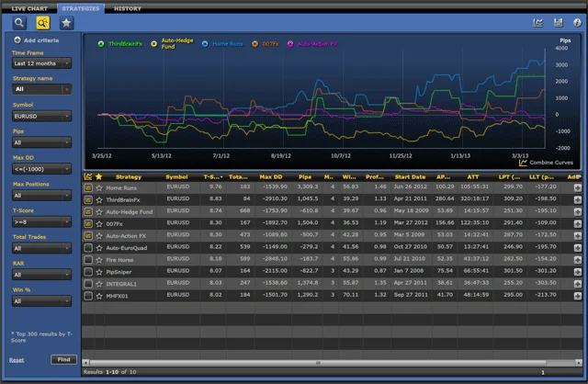This screenshot has height=384, width=588.
Task: Check Fire Horse chart checkbox
Action: point(88,260)
